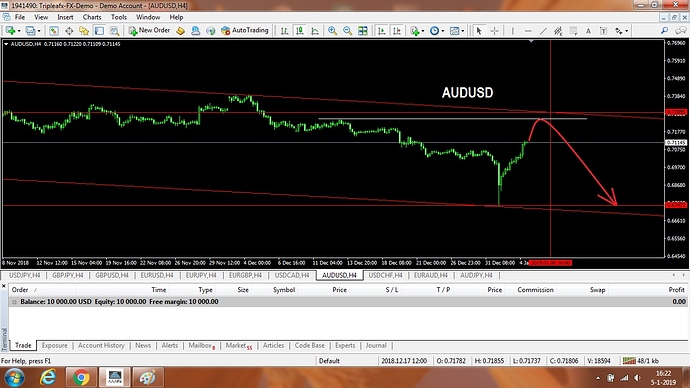Open the Insert menu
This screenshot has height=388, width=690.
pyautogui.click(x=65, y=17)
